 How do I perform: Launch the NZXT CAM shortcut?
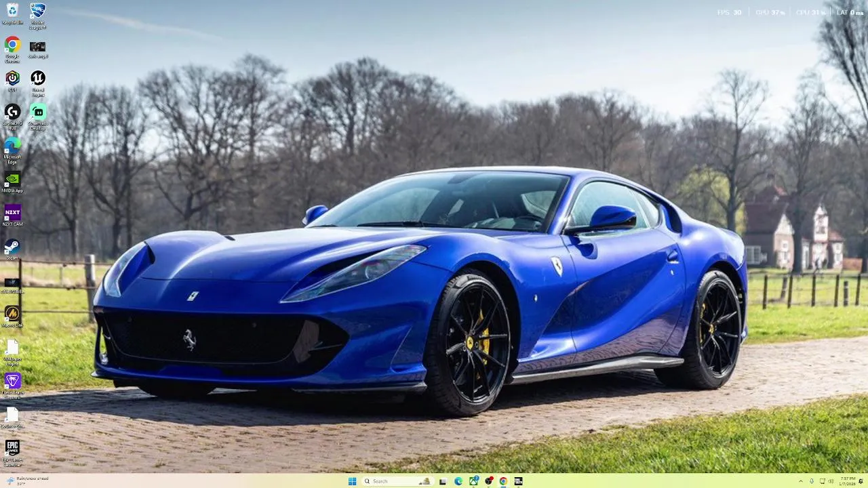(x=12, y=215)
